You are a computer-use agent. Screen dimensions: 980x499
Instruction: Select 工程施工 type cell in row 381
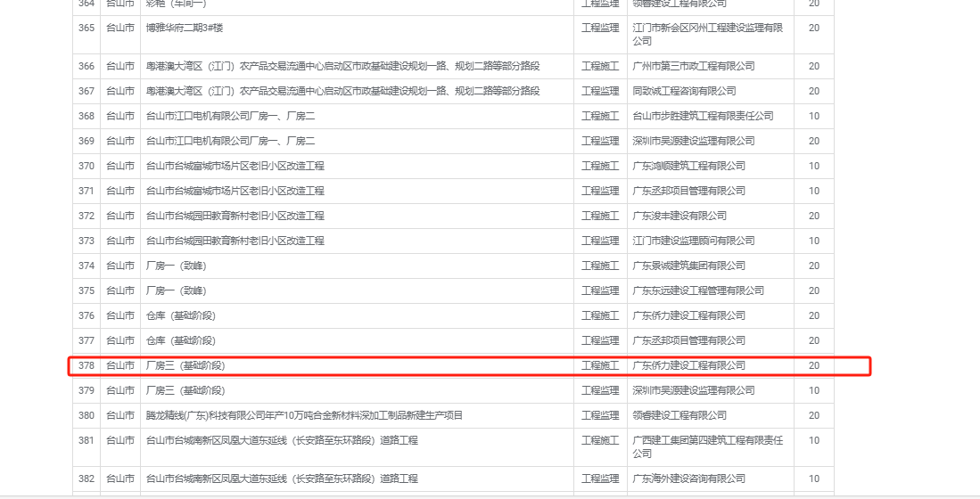coord(600,440)
